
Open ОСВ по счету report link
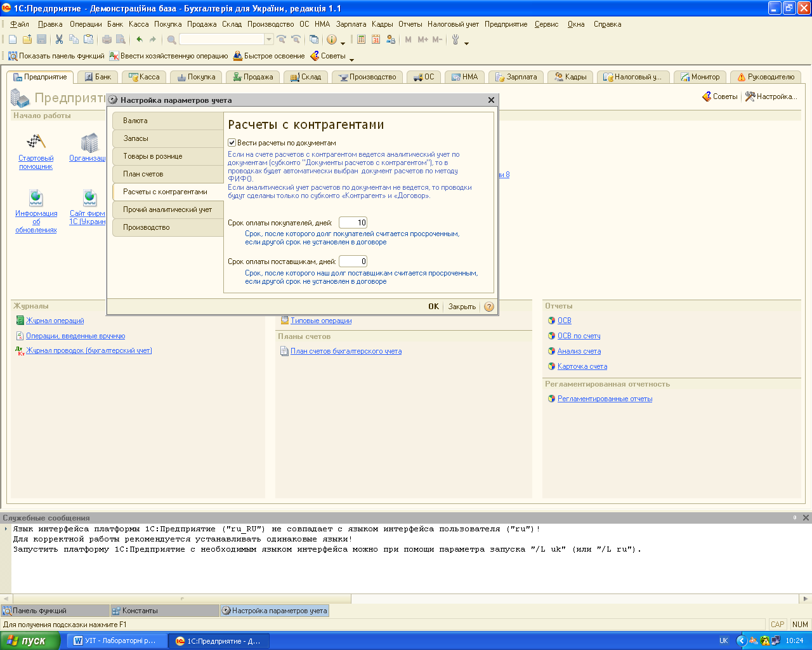pyautogui.click(x=579, y=336)
